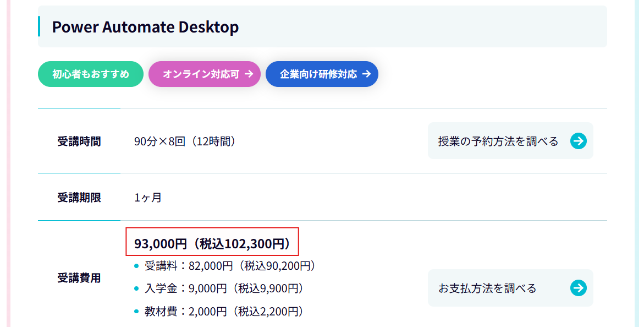
Task: Click the arrow icon beside お支払方法を調べる
Action: [579, 288]
